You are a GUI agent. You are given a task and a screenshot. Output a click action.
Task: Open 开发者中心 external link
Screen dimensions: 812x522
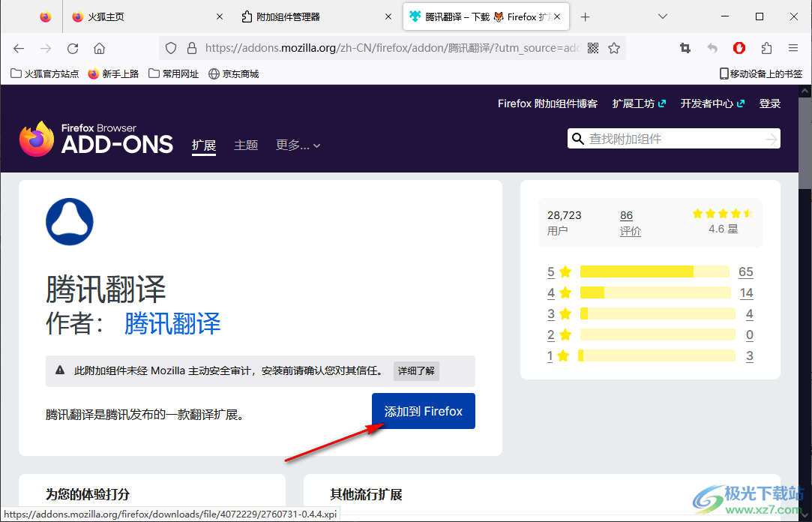coord(712,103)
